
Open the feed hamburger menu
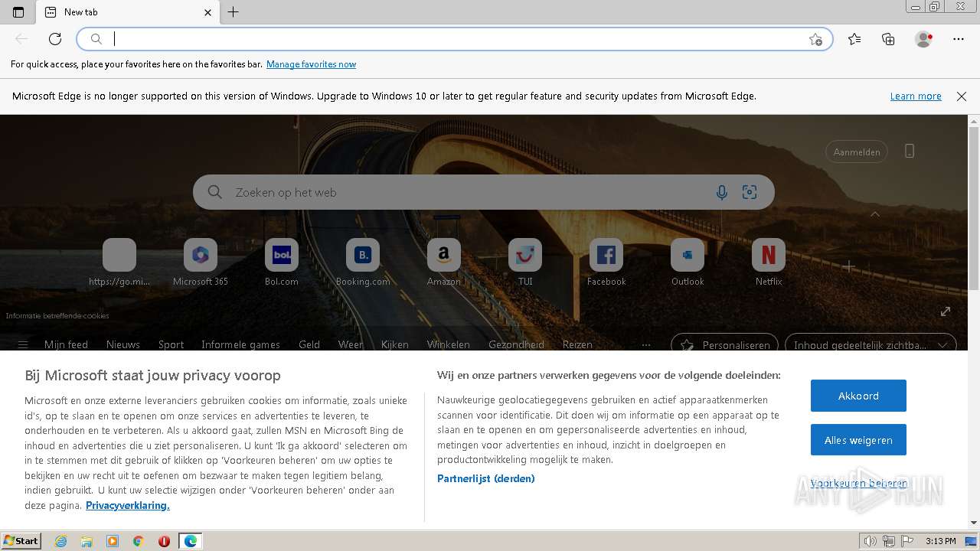[23, 344]
